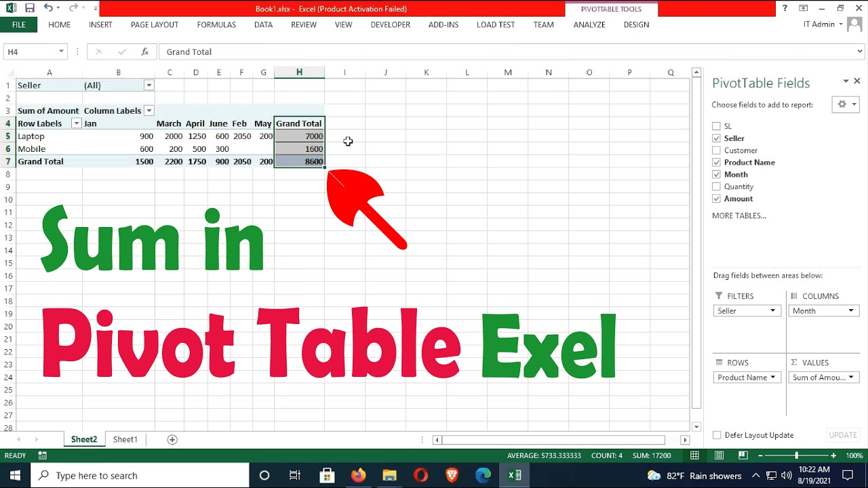Open Row Labels filter dropdown

pyautogui.click(x=76, y=123)
